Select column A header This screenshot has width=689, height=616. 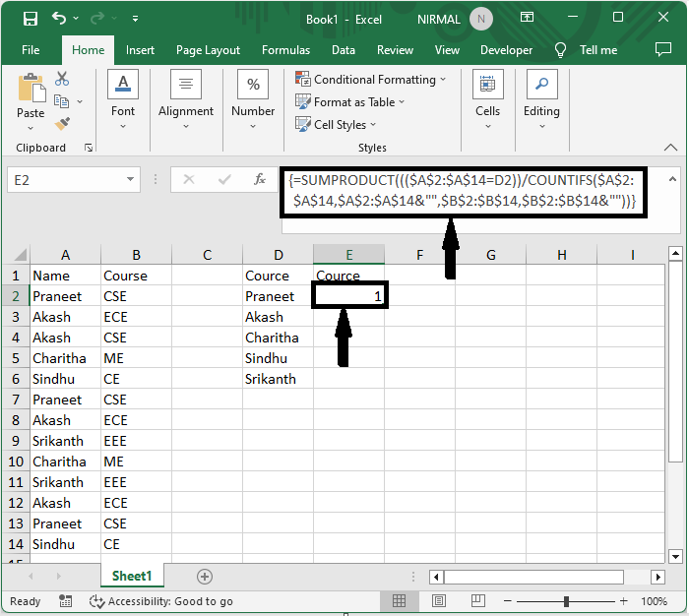pyautogui.click(x=65, y=255)
